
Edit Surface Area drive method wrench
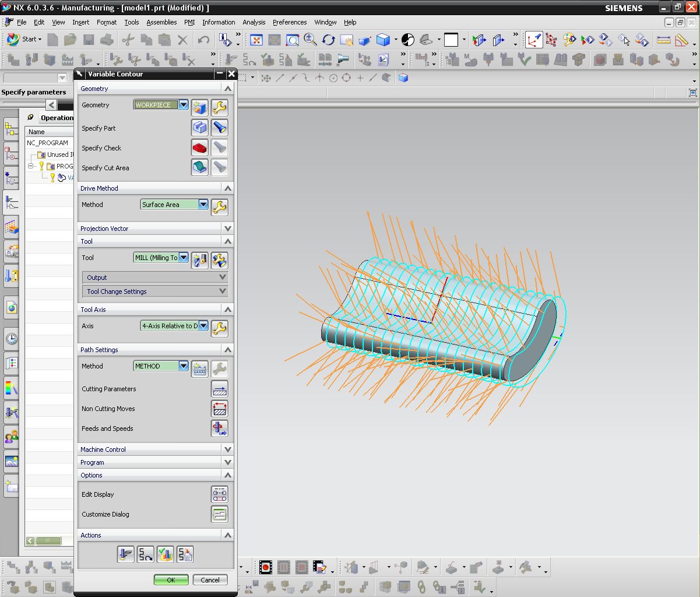[x=219, y=207]
